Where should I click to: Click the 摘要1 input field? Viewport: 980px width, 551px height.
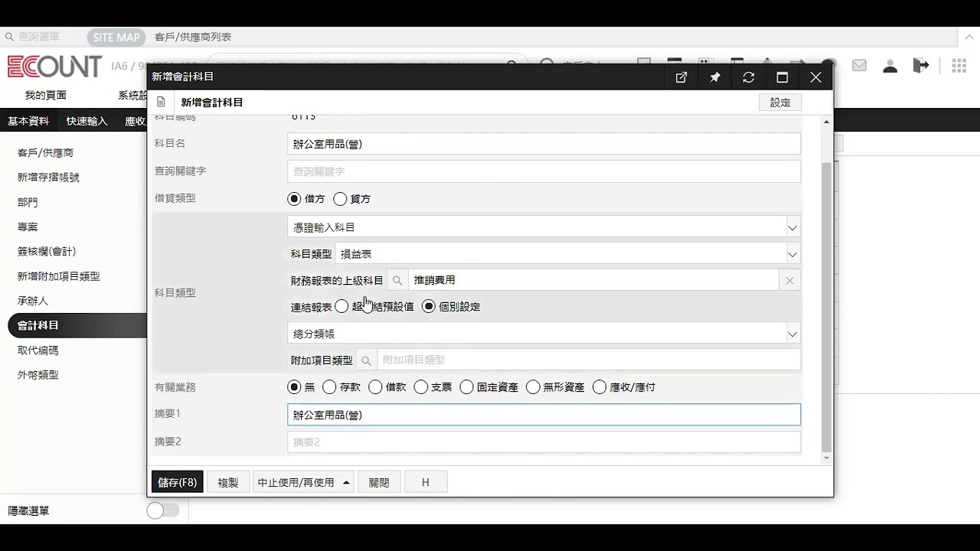(x=544, y=415)
